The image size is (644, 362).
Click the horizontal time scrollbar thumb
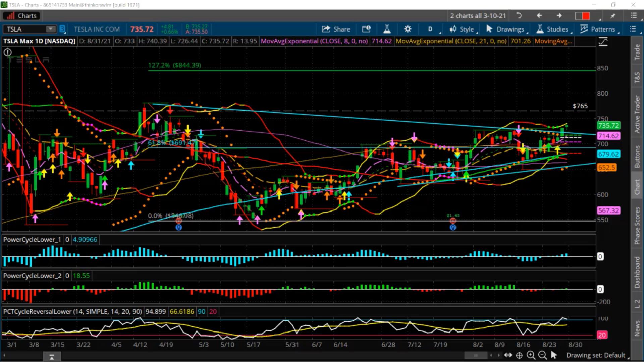pyautogui.click(x=476, y=355)
